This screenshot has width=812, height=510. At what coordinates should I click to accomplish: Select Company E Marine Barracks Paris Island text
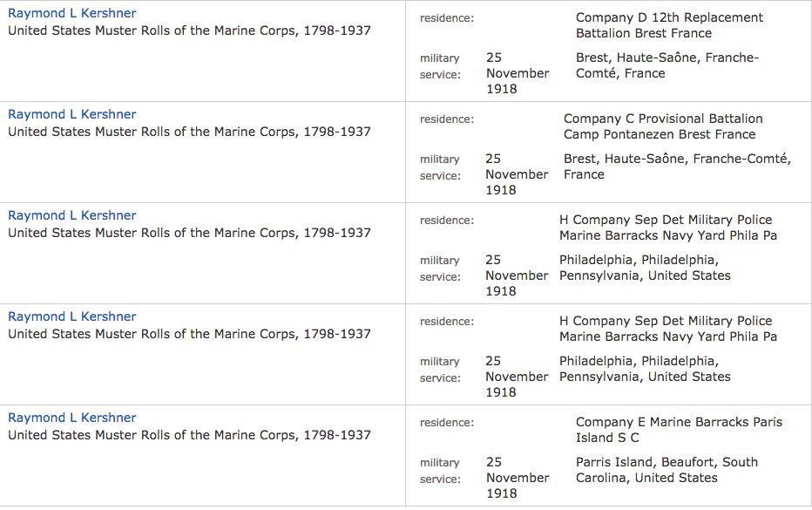pyautogui.click(x=679, y=430)
